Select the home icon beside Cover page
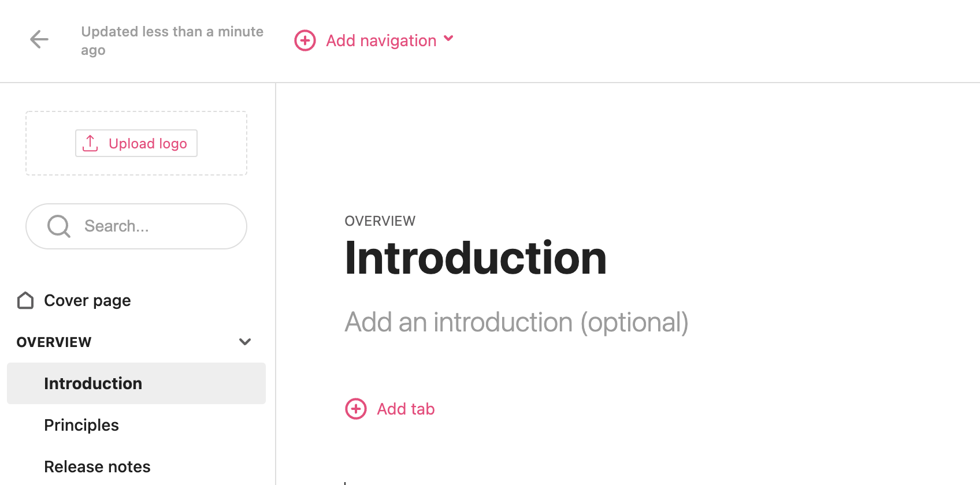This screenshot has width=980, height=485. pyautogui.click(x=25, y=300)
